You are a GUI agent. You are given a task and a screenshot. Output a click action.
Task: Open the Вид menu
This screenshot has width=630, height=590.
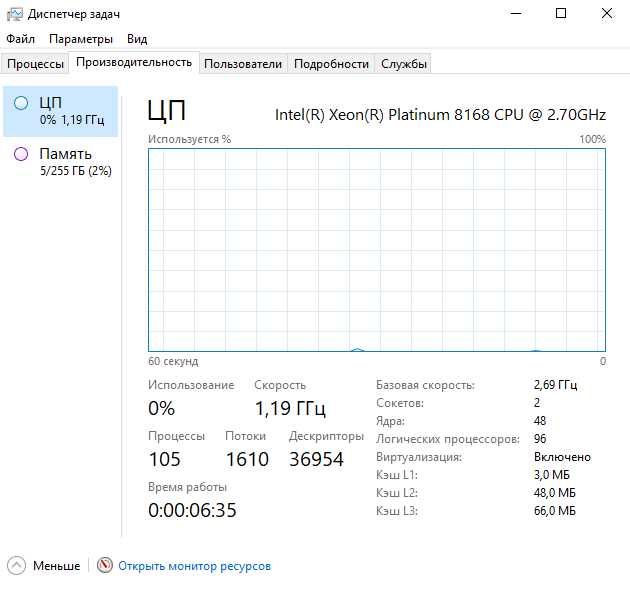[137, 39]
